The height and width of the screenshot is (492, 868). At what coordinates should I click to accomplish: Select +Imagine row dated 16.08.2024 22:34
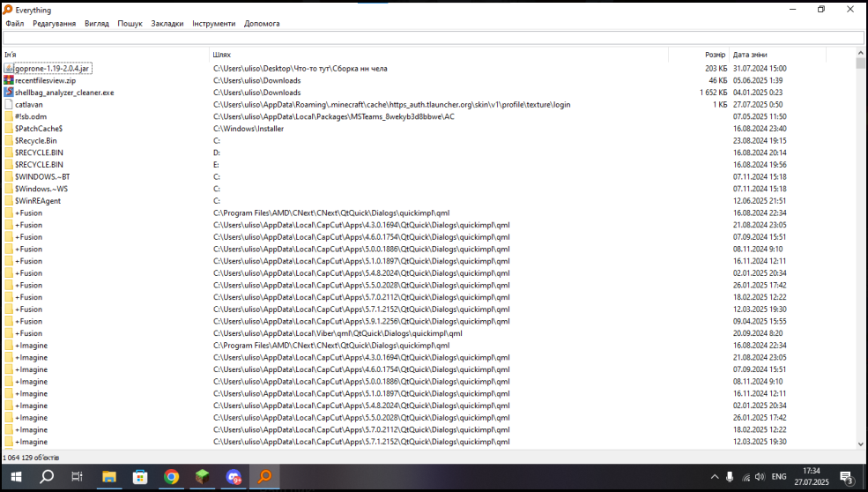[x=429, y=345]
